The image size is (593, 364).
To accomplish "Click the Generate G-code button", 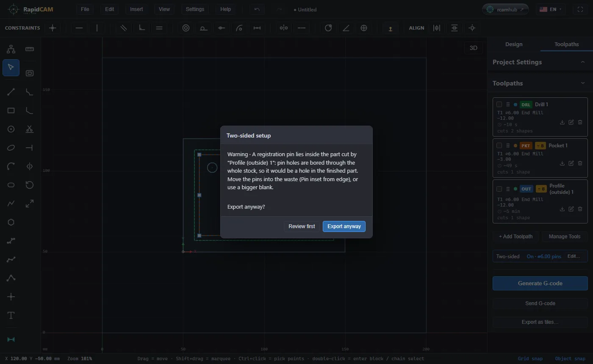I will coord(540,284).
